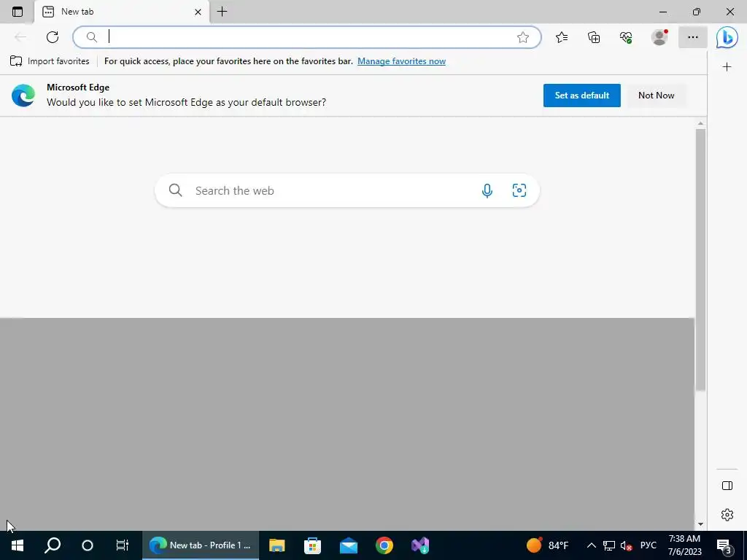747x560 pixels.
Task: Click scrollbar up arrow
Action: click(x=700, y=123)
